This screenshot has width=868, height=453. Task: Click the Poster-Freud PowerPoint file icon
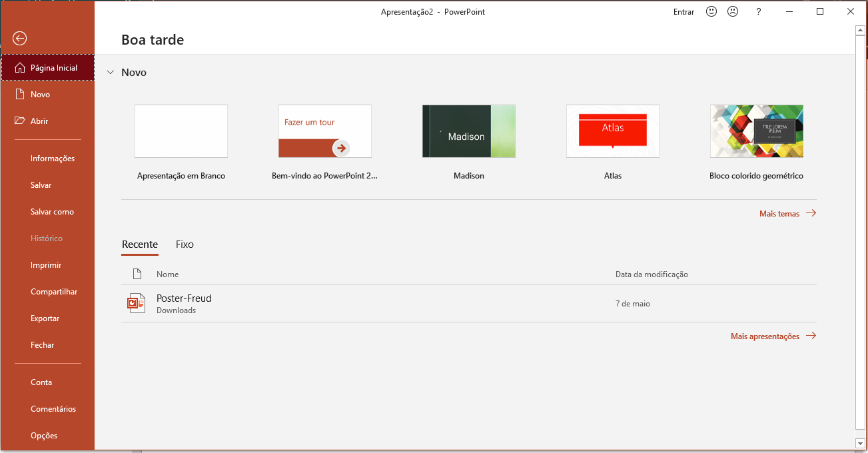[x=136, y=303]
